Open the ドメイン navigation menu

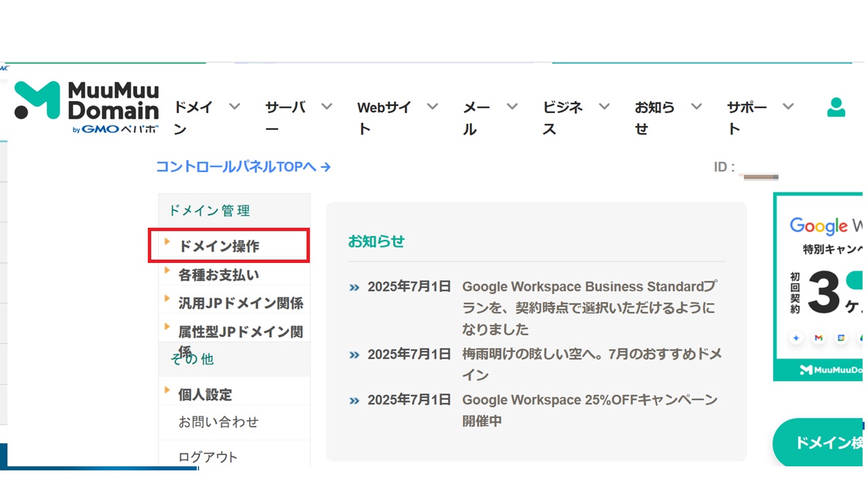(193, 118)
